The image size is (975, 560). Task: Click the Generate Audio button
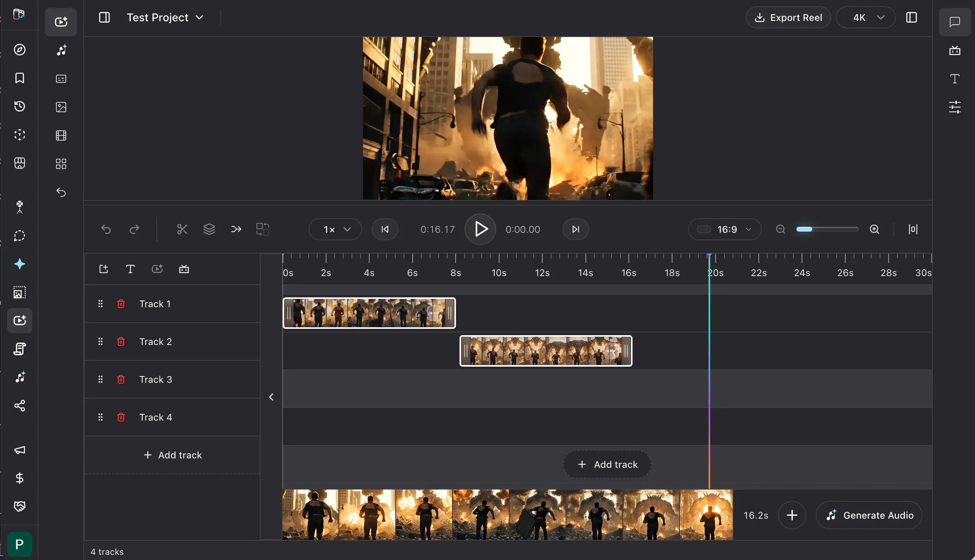(869, 515)
